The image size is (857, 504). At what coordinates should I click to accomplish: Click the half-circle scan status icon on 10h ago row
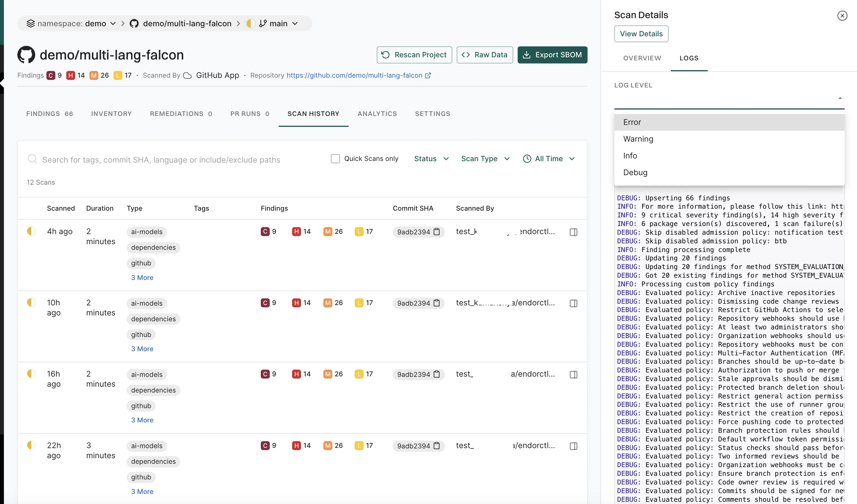31,302
